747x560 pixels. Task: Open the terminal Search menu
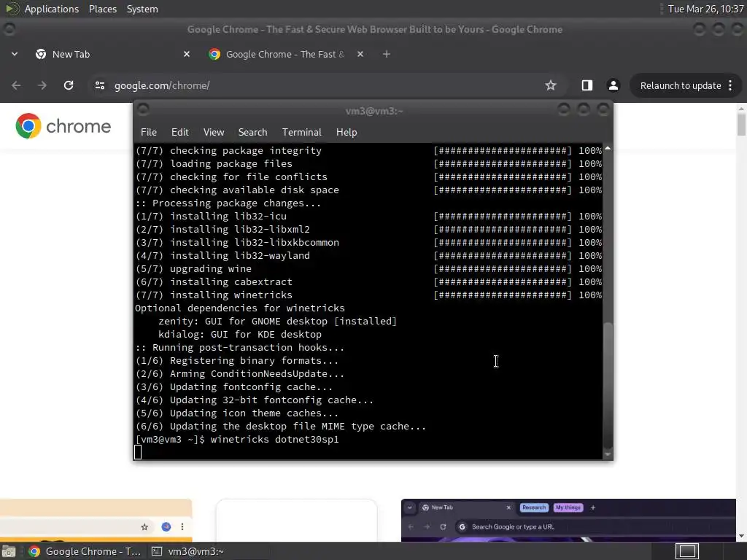252,132
